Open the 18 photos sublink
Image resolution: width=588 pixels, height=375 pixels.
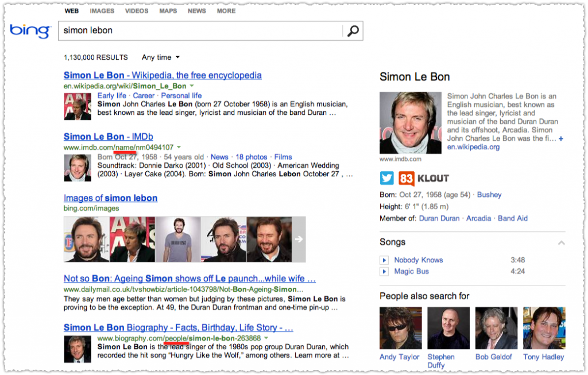(x=252, y=157)
